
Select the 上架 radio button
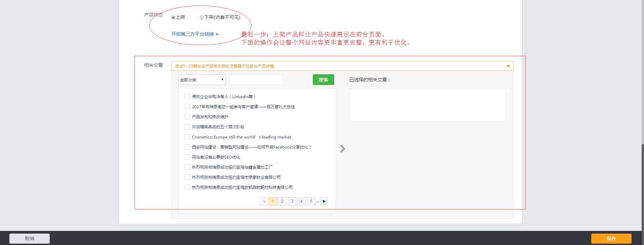pyautogui.click(x=173, y=17)
